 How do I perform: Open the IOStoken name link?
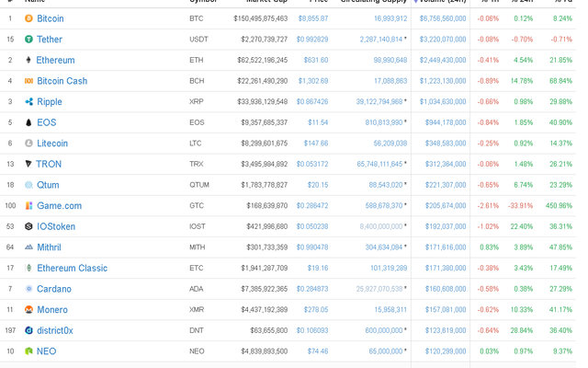click(x=56, y=226)
